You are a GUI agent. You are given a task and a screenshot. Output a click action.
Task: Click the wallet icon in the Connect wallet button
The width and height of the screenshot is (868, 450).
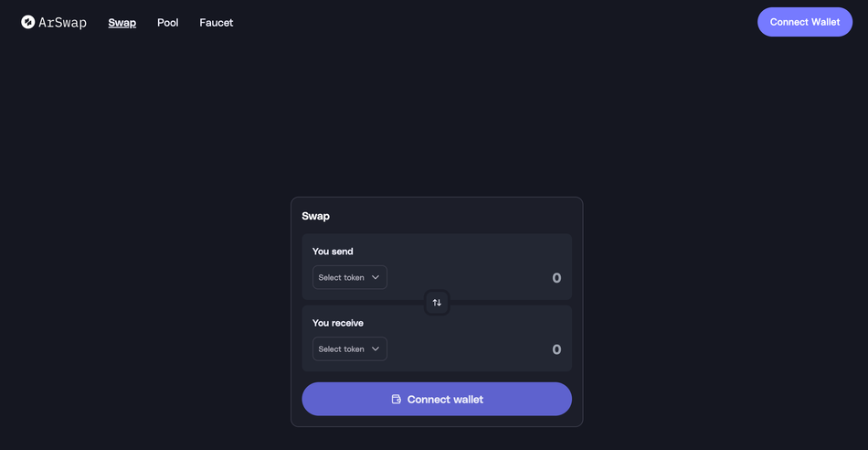[397, 400]
